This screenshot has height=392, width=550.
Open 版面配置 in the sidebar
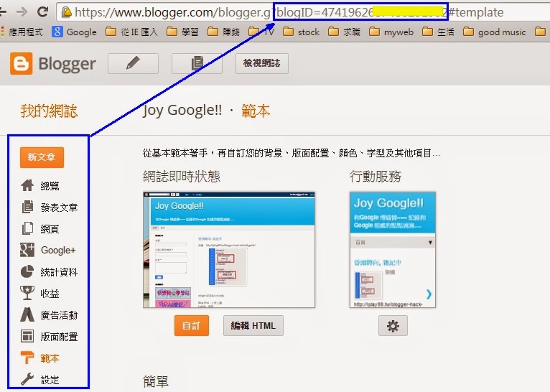[x=49, y=336]
